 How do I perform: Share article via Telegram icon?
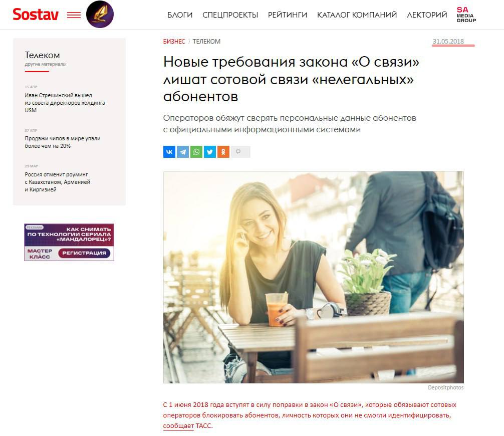[x=182, y=152]
